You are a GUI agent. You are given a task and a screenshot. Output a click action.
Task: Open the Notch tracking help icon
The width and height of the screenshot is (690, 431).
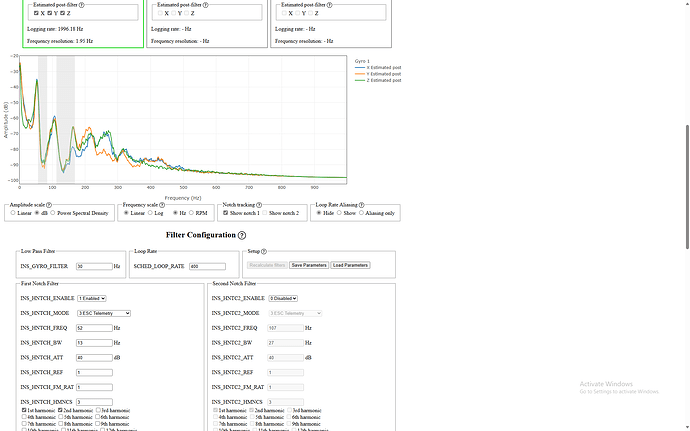click(266, 204)
